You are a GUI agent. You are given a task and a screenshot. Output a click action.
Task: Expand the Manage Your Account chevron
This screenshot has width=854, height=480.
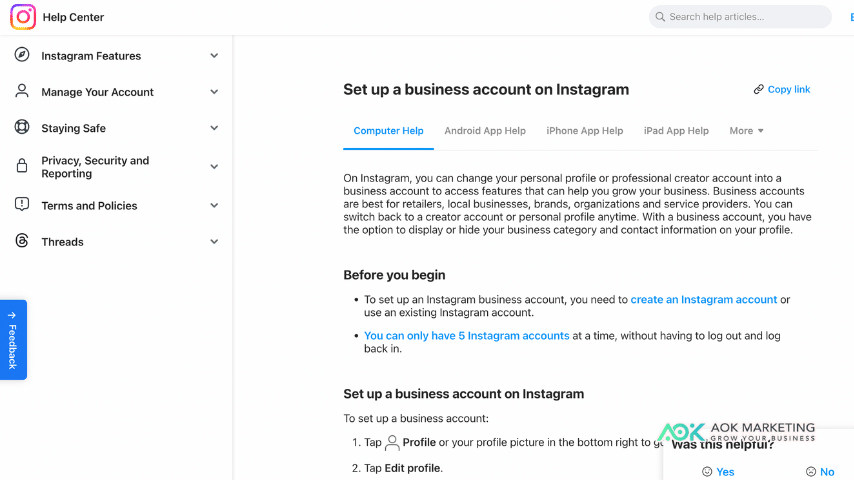214,92
